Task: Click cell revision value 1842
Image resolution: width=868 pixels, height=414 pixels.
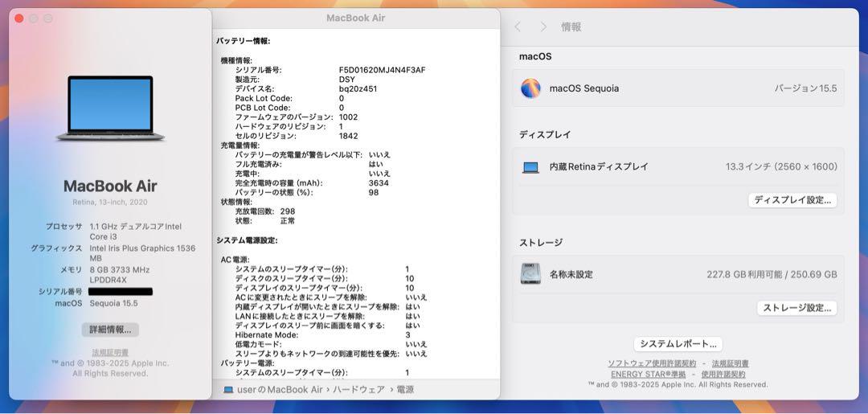Action: click(x=348, y=136)
